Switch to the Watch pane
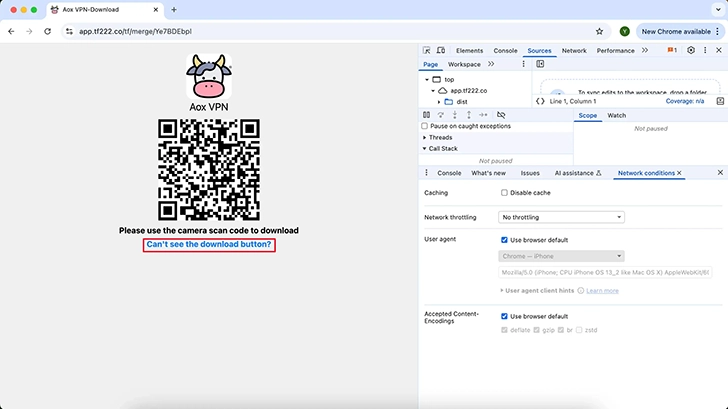728x409 pixels. [617, 115]
